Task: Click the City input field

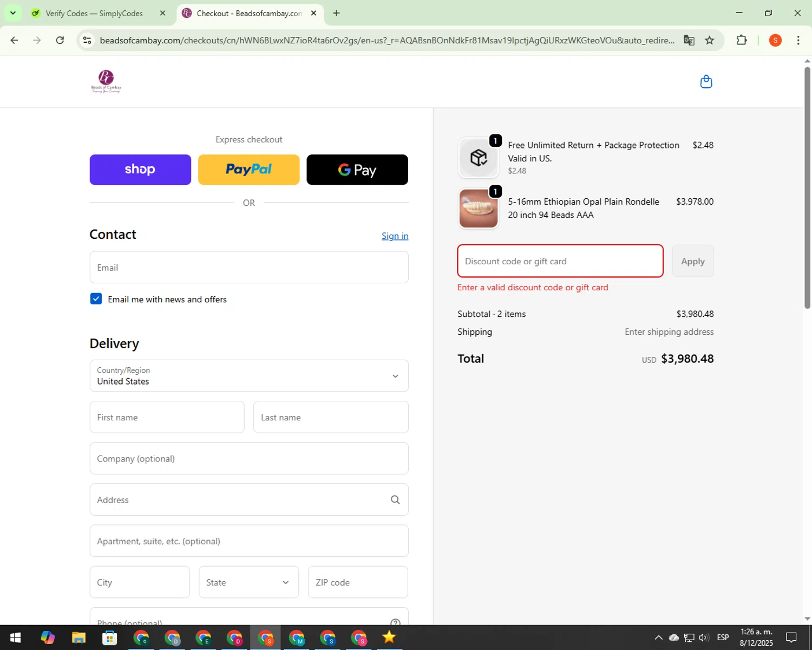Action: tap(140, 582)
